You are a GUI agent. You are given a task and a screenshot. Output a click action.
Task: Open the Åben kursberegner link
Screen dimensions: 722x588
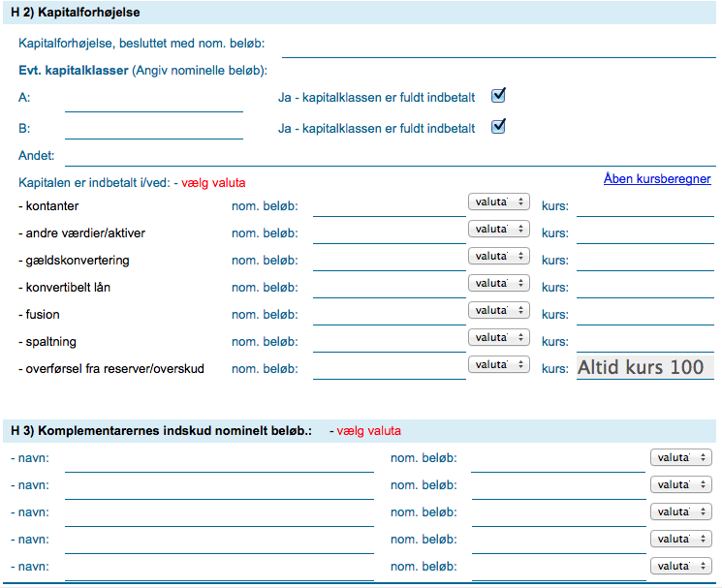657,178
